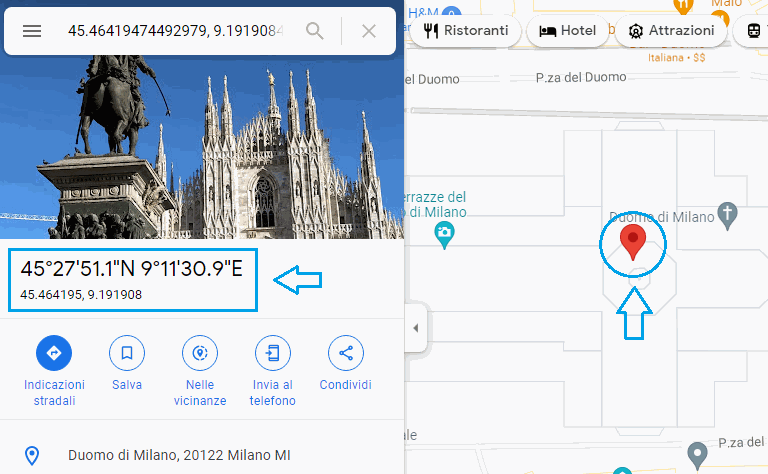Click Invia al telefono icon

(273, 353)
